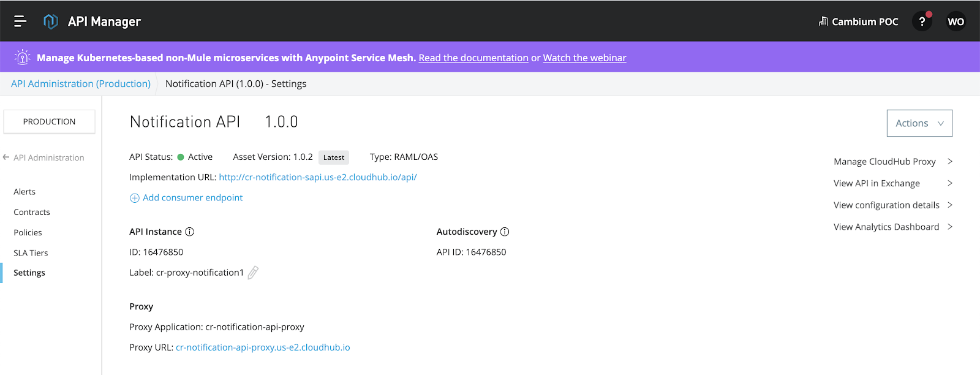Click the API Instance info icon
This screenshot has height=375, width=980.
190,232
